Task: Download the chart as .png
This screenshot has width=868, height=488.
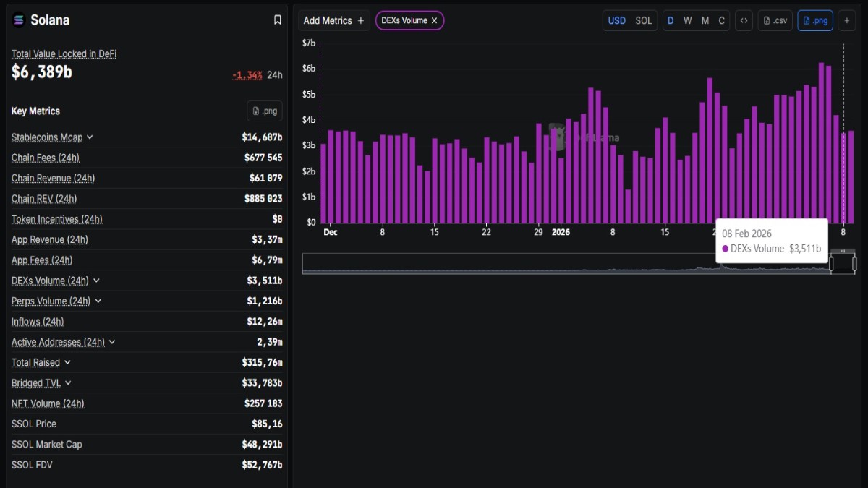Action: click(815, 20)
